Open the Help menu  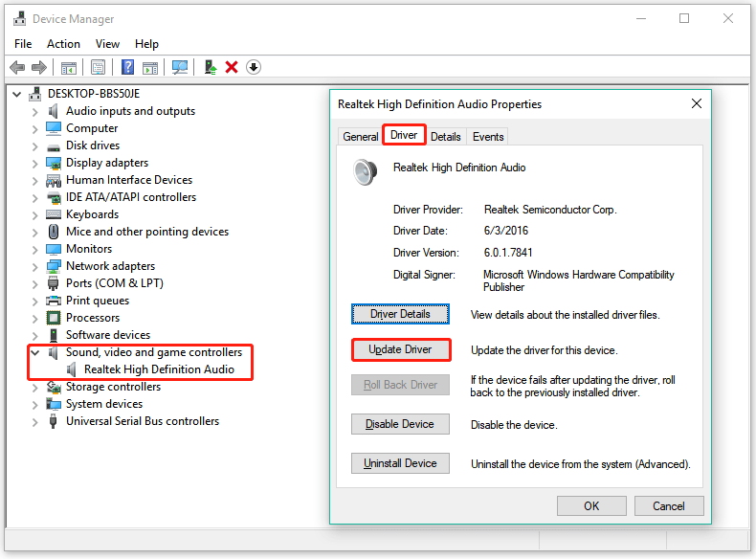pos(146,44)
